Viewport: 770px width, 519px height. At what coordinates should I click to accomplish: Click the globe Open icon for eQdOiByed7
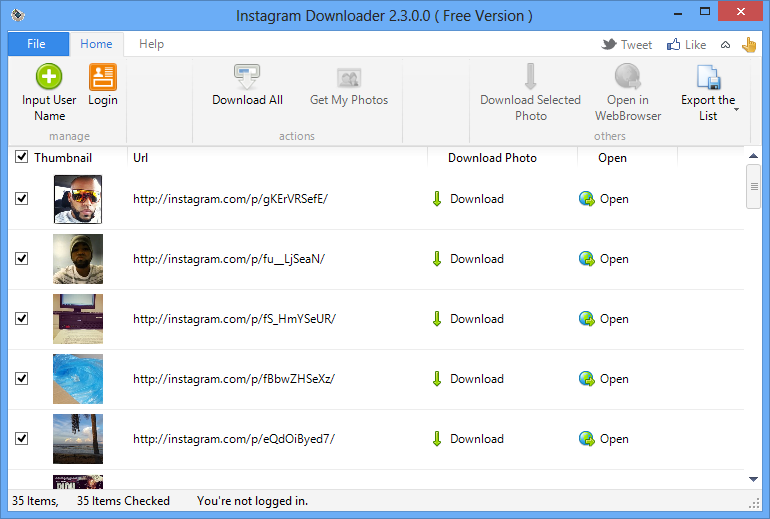coord(586,438)
